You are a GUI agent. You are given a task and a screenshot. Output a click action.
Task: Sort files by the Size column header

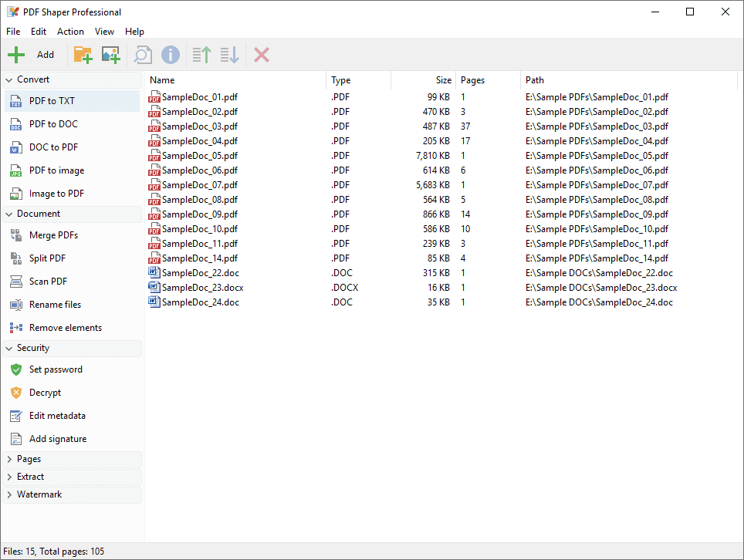(423, 80)
